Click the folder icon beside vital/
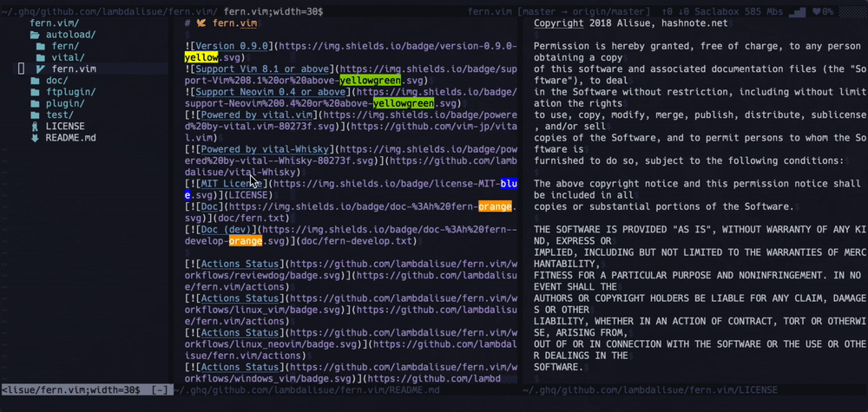This screenshot has width=868, height=412. click(41, 57)
